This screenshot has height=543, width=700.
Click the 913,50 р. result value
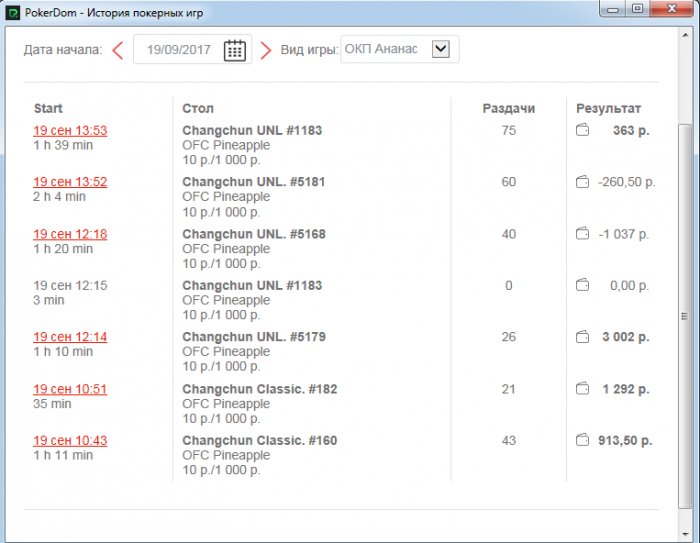pyautogui.click(x=625, y=441)
